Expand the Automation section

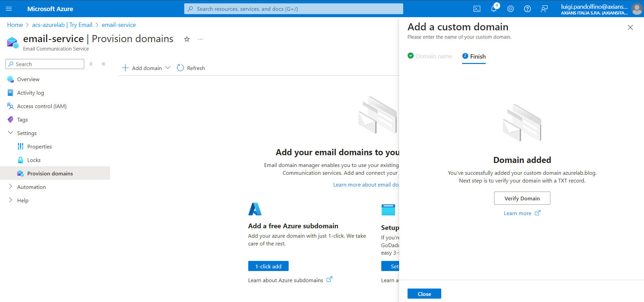(10, 187)
